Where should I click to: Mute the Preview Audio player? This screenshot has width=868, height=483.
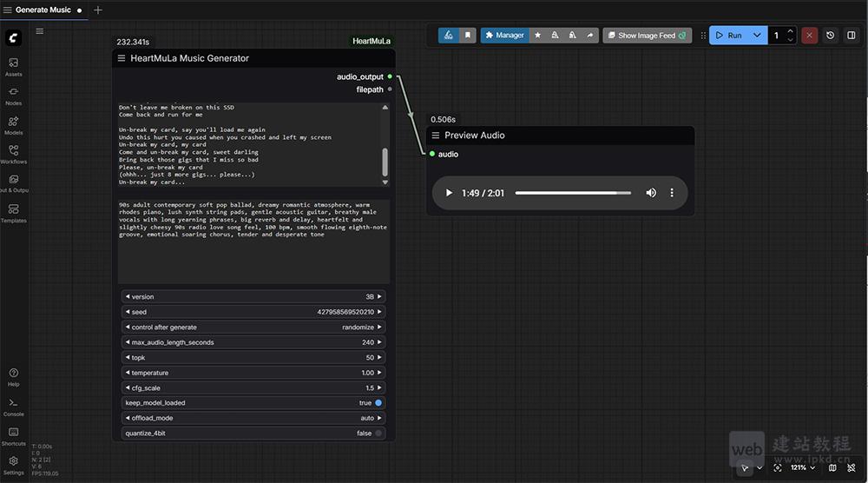pos(651,193)
